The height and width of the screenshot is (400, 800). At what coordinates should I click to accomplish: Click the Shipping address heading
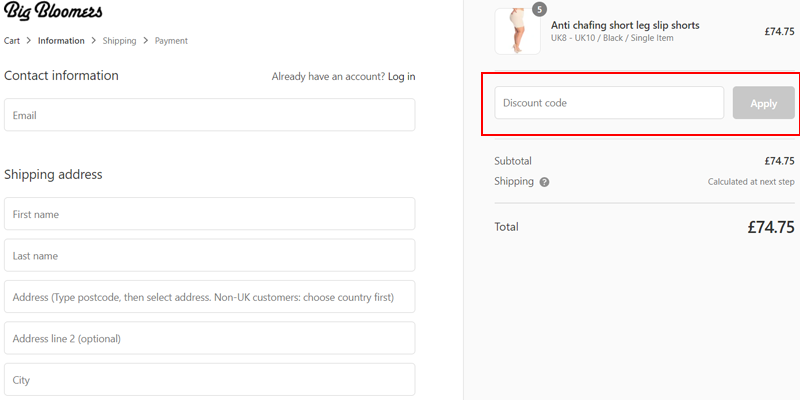(53, 174)
